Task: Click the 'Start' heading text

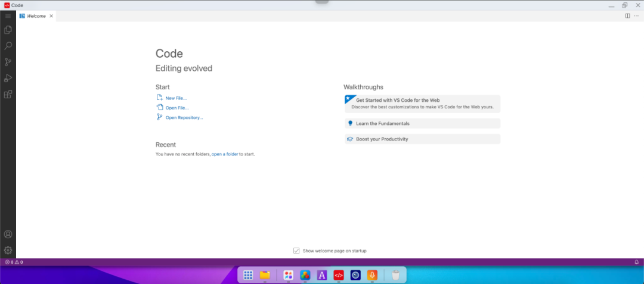Action: click(162, 87)
